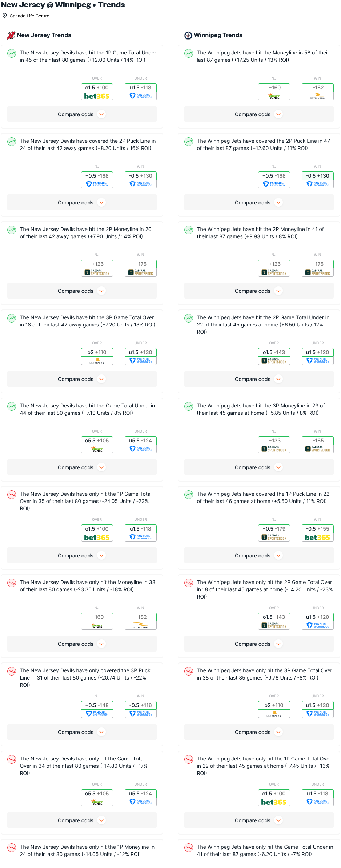Choose bet365 -0.5 +155 in Jets 1P Puck Line trend

318,533
